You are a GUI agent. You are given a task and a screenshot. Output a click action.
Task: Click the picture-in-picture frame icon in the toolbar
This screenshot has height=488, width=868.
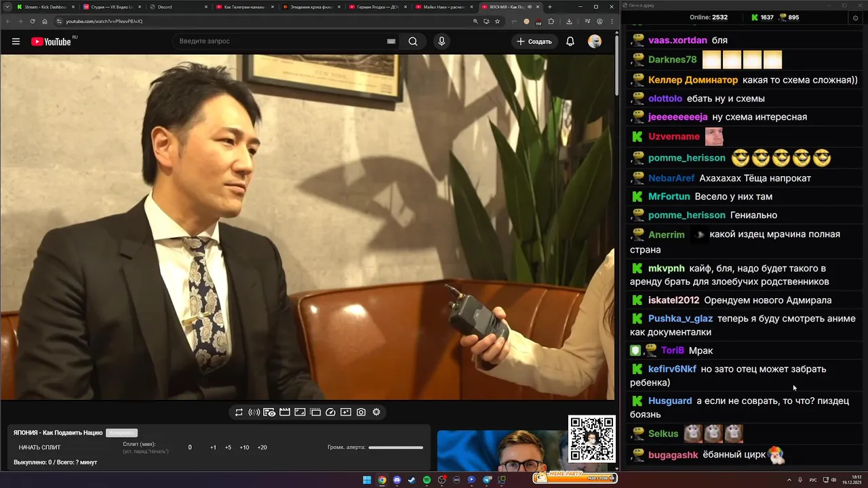[x=300, y=412]
